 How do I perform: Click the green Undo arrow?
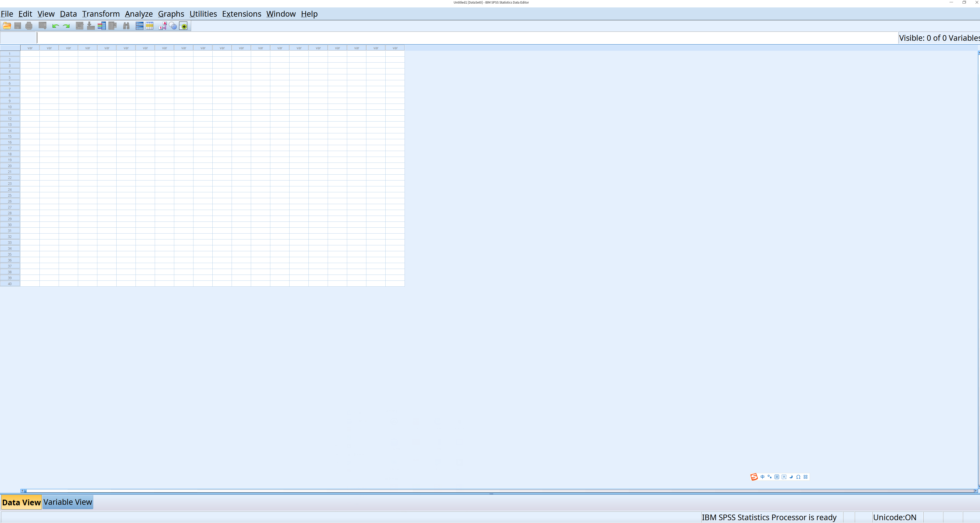point(56,26)
